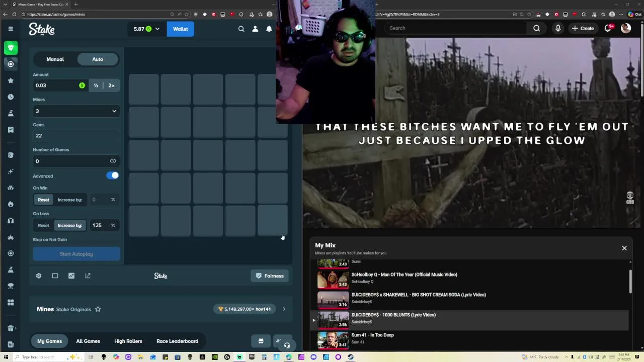Reveal the bottom-right Mines tile
Viewport: 644px width, 362px height.
click(273, 221)
